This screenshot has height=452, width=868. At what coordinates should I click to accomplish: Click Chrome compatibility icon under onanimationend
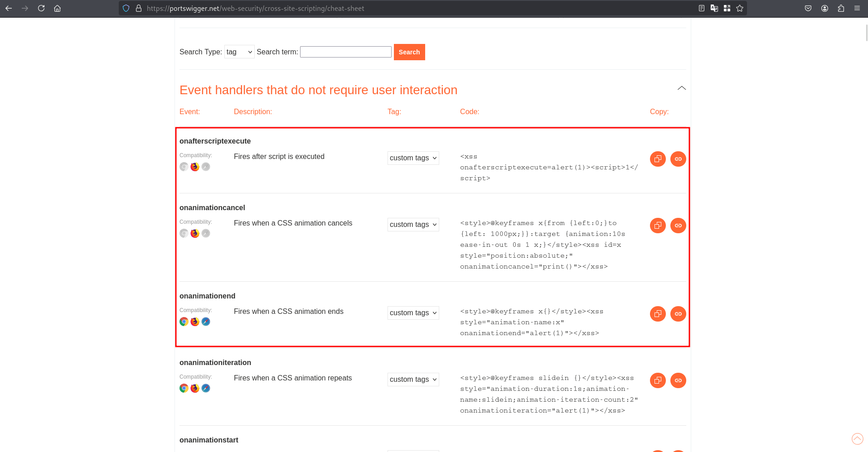point(184,322)
